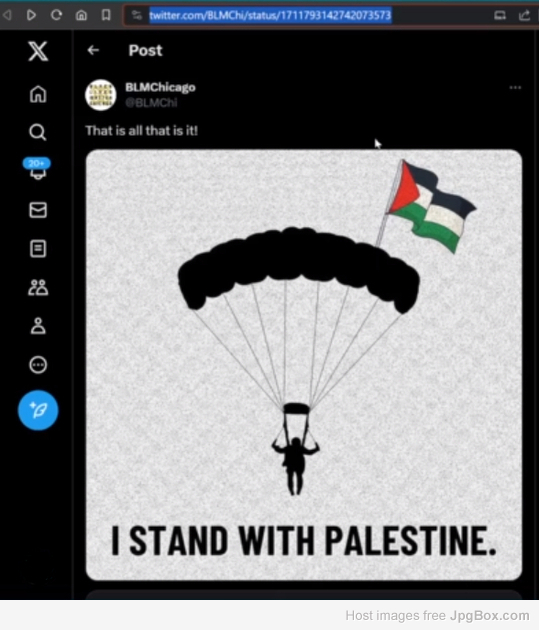Open Messages envelope icon

(38, 210)
